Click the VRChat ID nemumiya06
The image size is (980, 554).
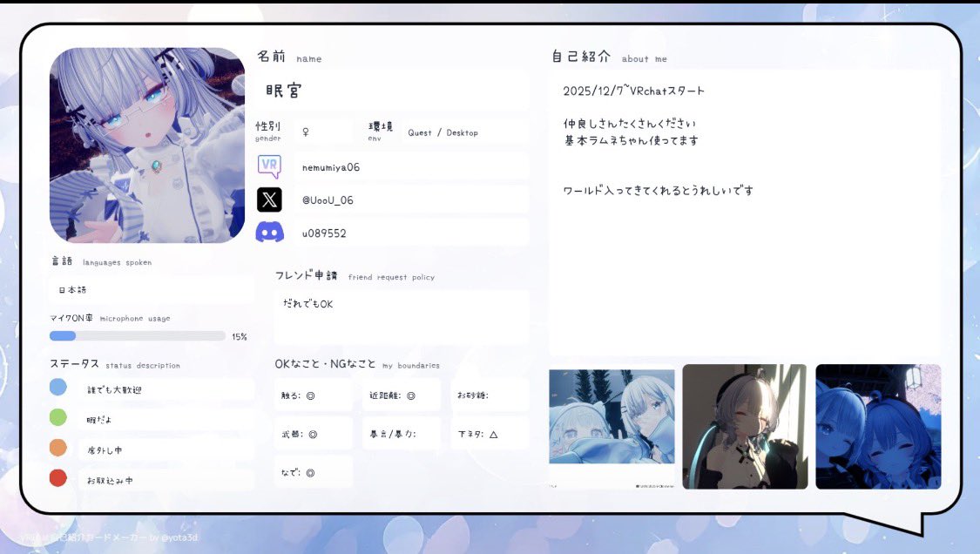pyautogui.click(x=331, y=167)
